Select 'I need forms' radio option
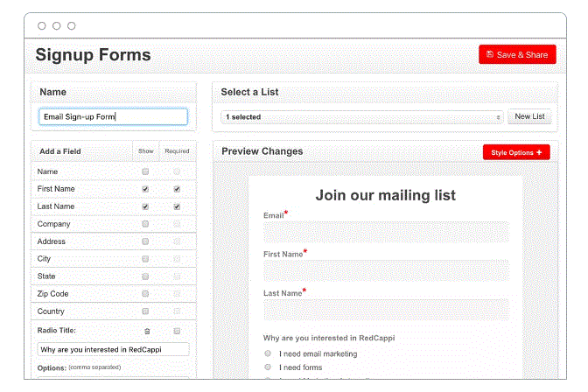 pos(268,367)
